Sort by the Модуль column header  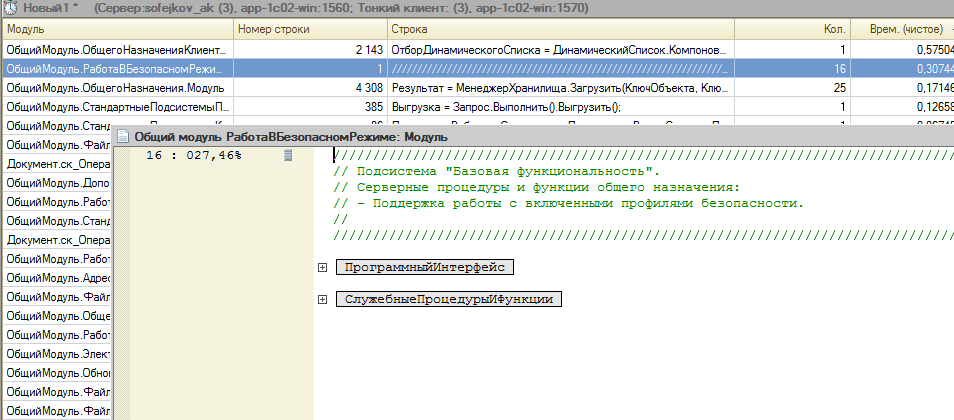point(117,29)
